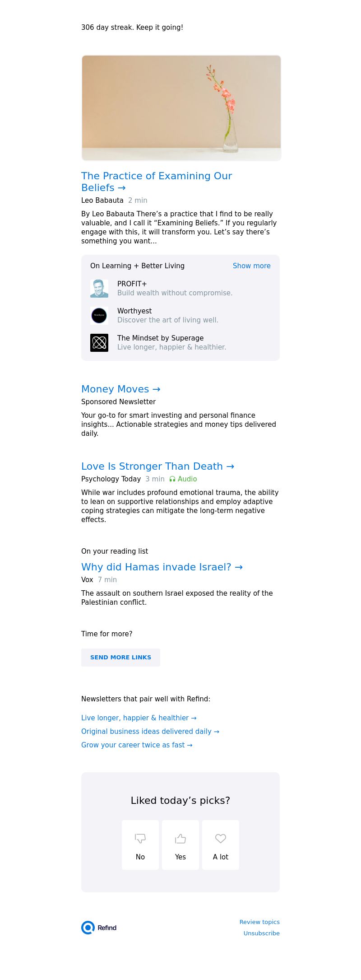Click the Review topics link

pos(259,922)
